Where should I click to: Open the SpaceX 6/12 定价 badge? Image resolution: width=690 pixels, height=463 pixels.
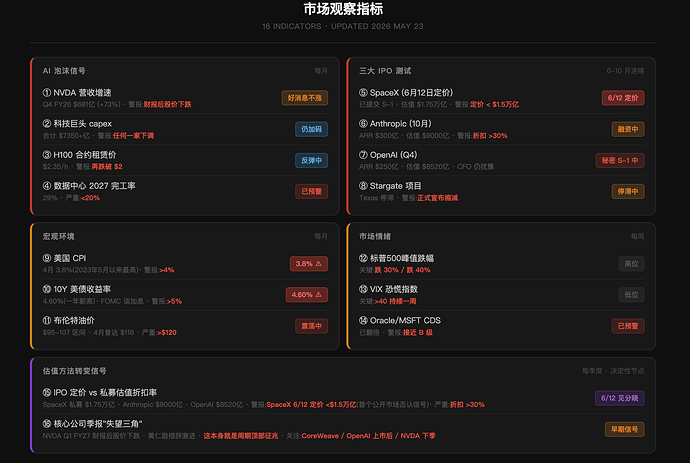pyautogui.click(x=623, y=98)
